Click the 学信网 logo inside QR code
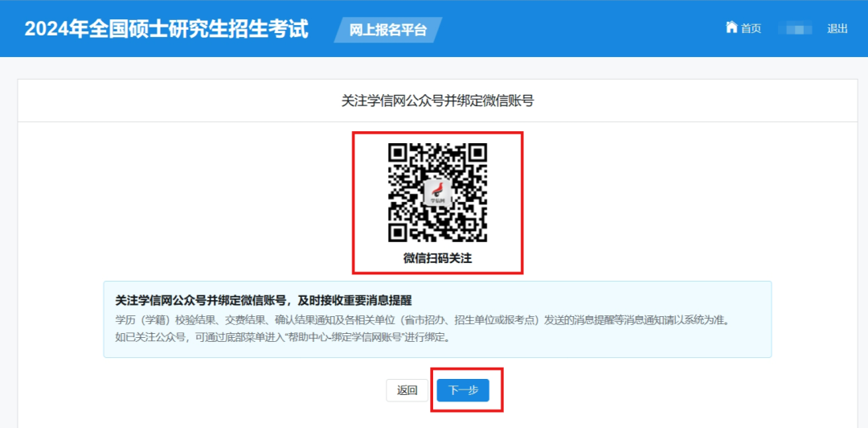Viewport: 868px width, 428px height. click(x=437, y=193)
